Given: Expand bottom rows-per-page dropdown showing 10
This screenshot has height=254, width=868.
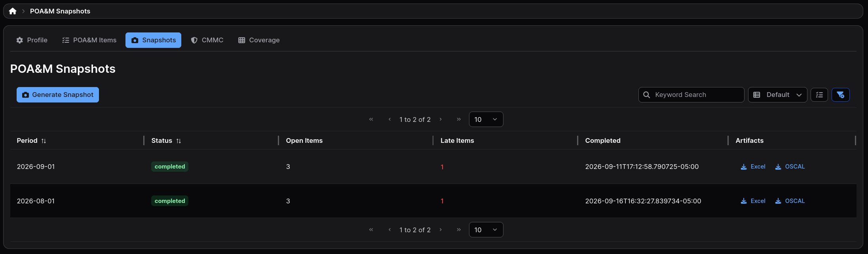Looking at the screenshot, I should (x=486, y=230).
